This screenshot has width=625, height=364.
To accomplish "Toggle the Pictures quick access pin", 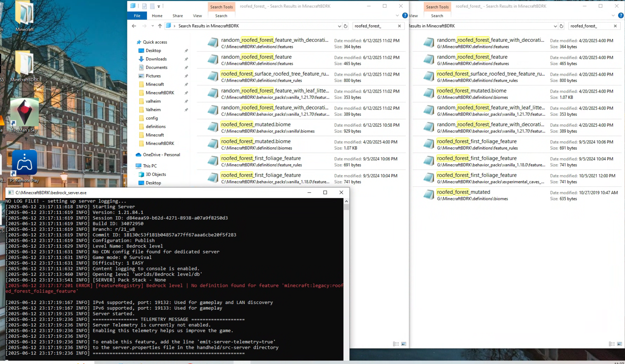I will tap(186, 76).
